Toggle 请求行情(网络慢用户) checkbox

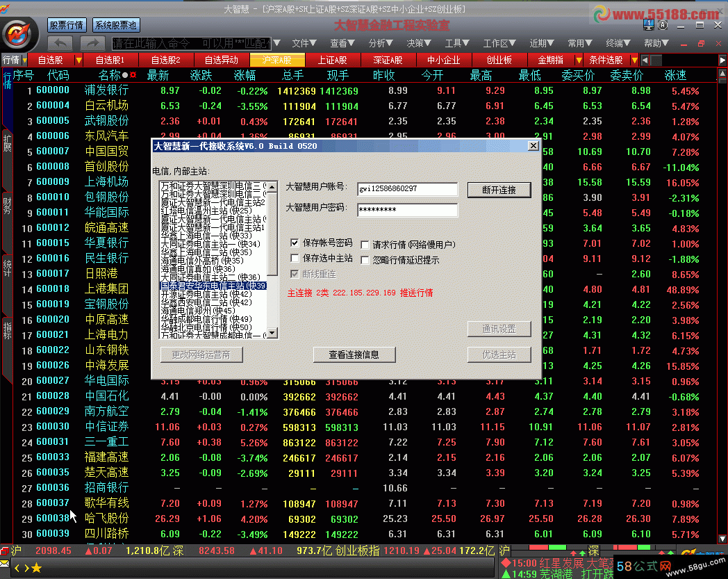pos(365,245)
